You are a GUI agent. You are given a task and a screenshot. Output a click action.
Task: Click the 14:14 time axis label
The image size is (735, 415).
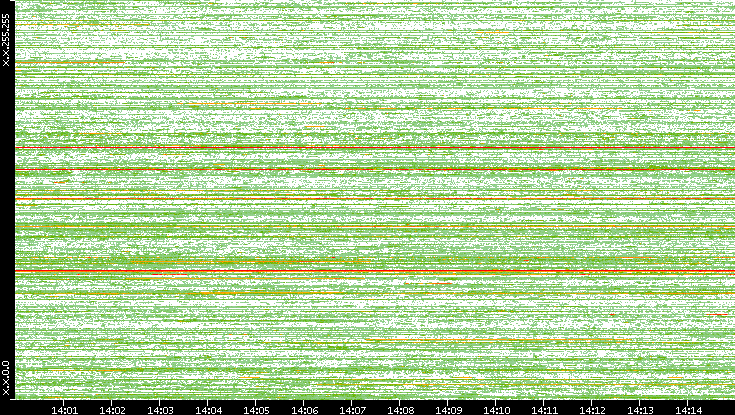[x=688, y=411]
